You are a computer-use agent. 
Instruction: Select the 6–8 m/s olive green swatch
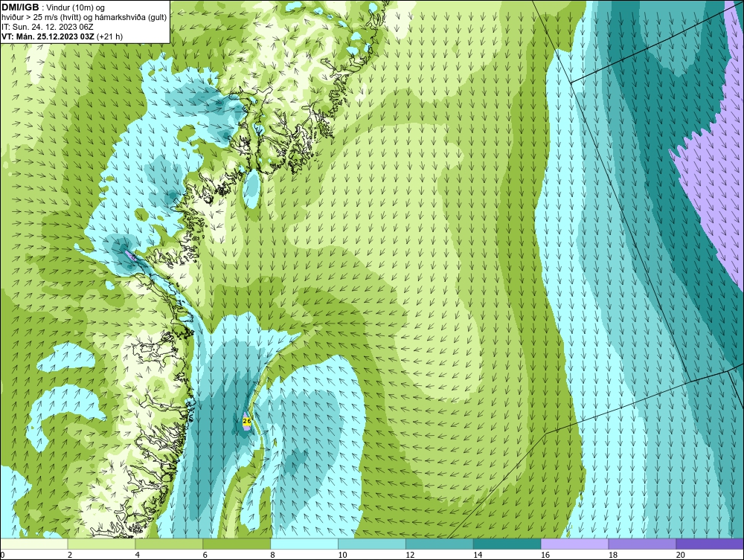tap(237, 544)
